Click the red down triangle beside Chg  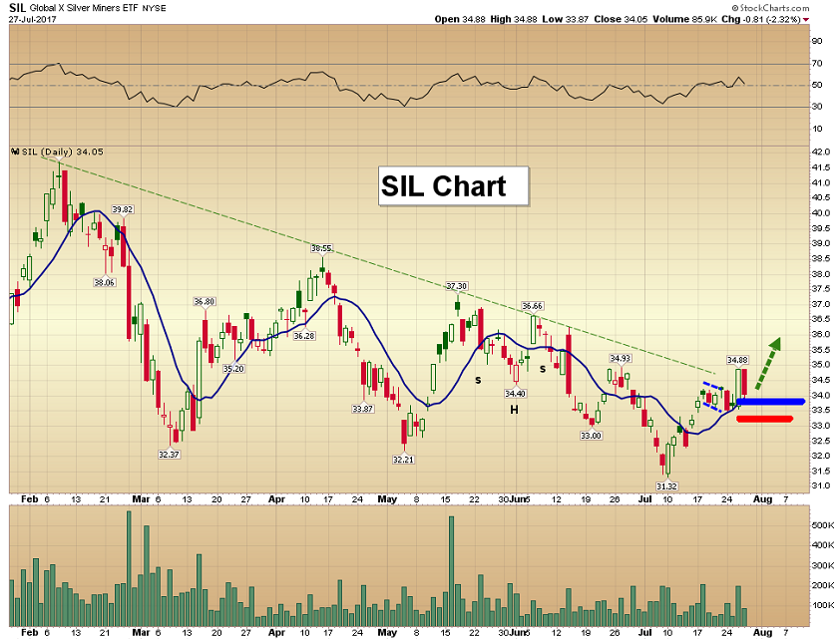(x=833, y=19)
